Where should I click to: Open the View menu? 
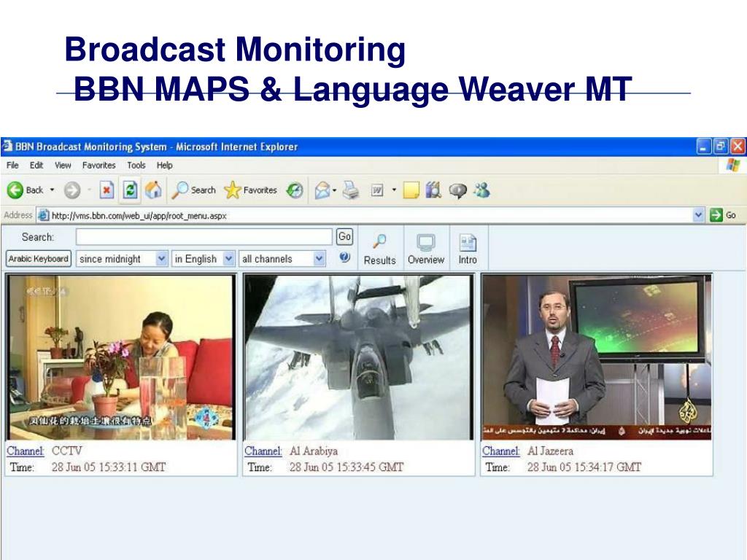click(63, 166)
